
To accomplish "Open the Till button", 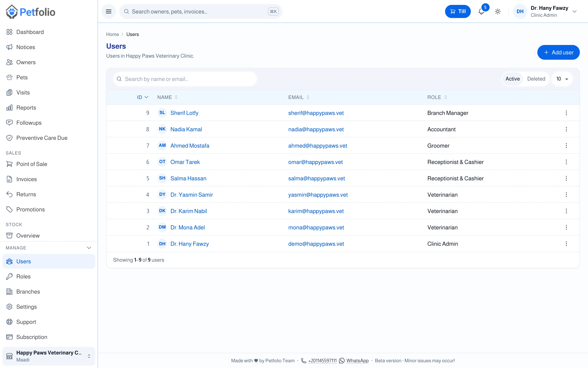I will 458,11.
